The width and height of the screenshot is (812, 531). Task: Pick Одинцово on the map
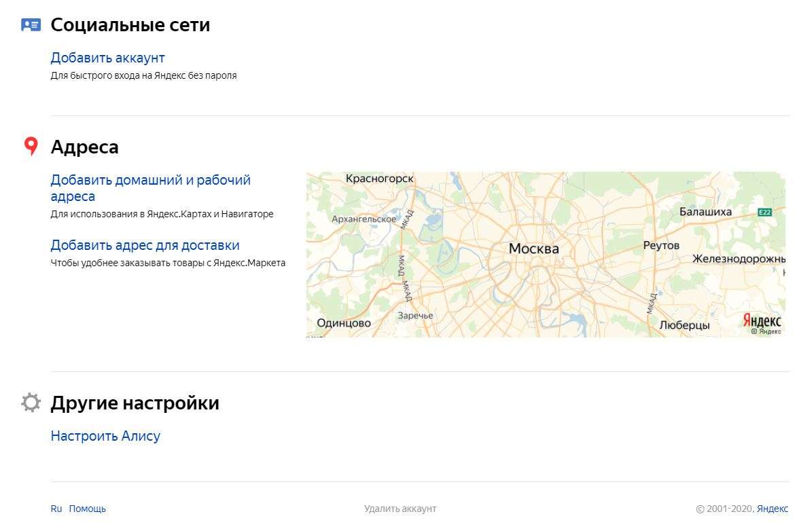point(344,323)
